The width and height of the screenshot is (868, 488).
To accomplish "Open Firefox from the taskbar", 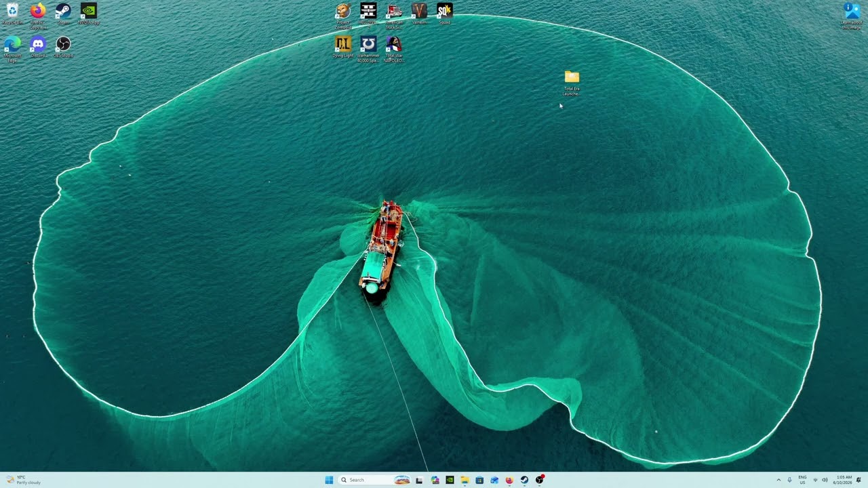I will tap(509, 480).
